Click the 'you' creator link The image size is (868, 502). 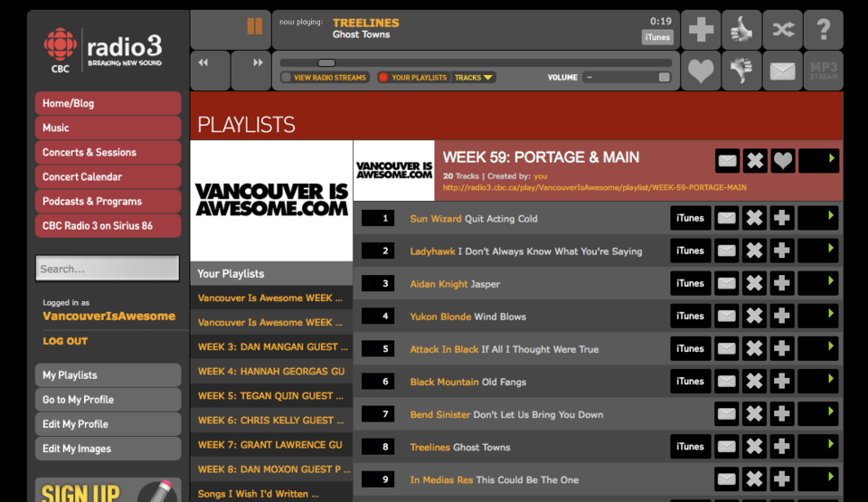[541, 176]
